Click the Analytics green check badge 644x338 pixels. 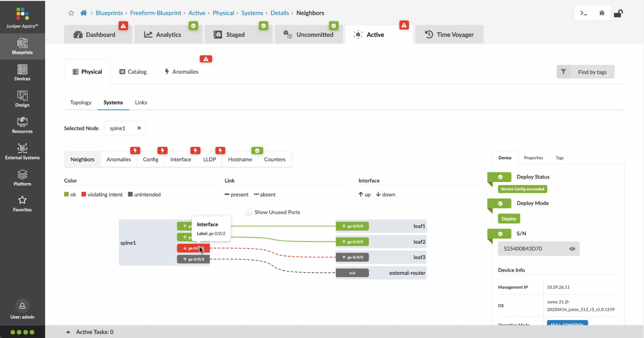[x=193, y=26]
